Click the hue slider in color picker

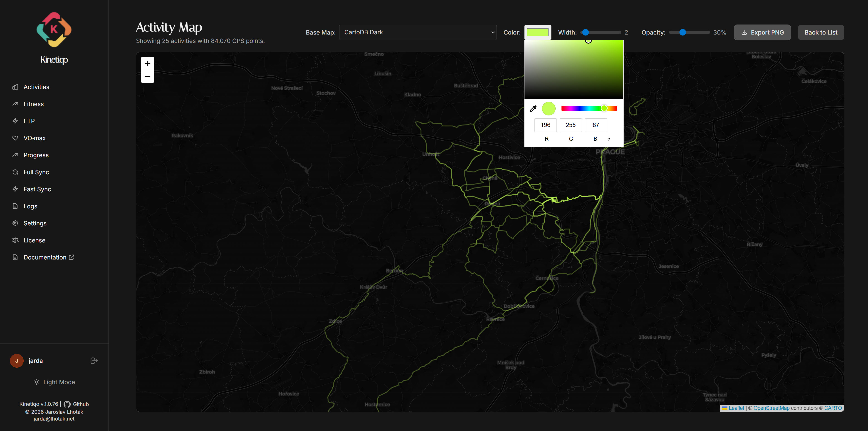[x=589, y=108]
